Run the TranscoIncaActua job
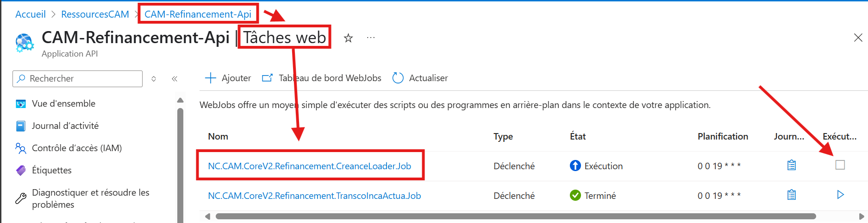868x223 pixels. tap(840, 195)
